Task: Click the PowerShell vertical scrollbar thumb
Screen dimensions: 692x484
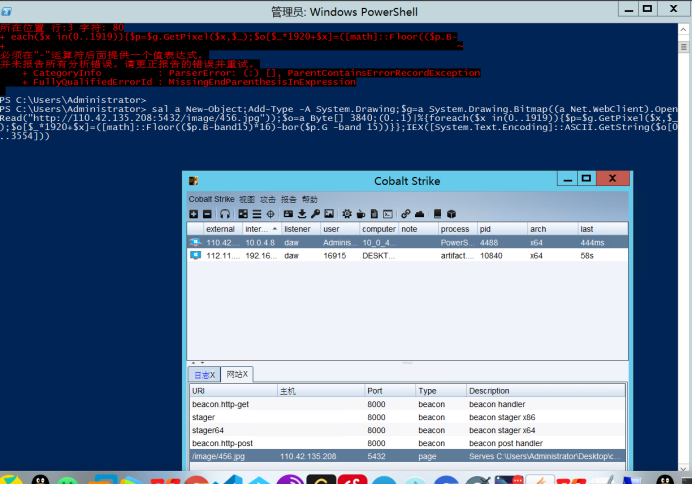Action: (x=684, y=47)
